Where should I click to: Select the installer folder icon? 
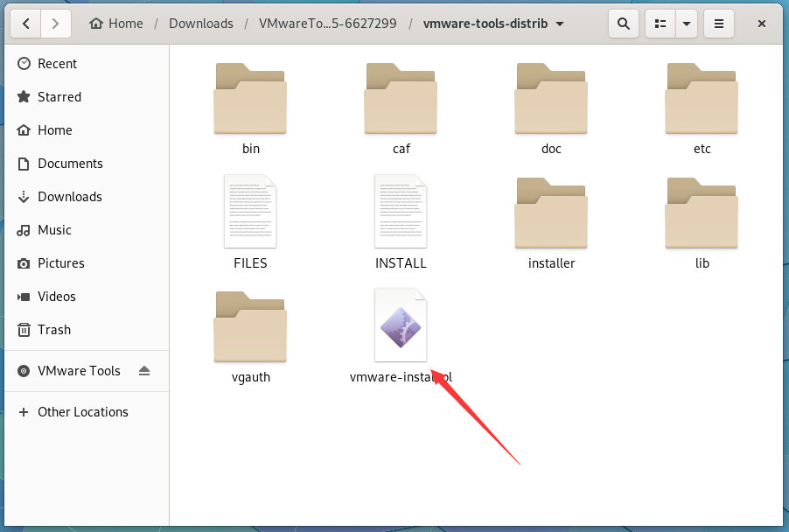click(551, 213)
